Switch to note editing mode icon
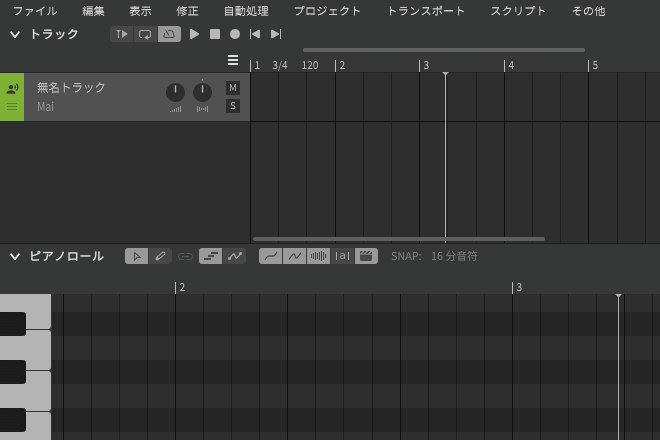The image size is (660, 440). (210, 256)
